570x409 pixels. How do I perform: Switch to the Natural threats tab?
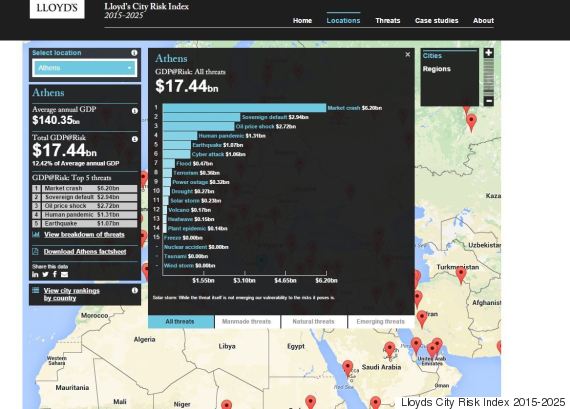[313, 322]
